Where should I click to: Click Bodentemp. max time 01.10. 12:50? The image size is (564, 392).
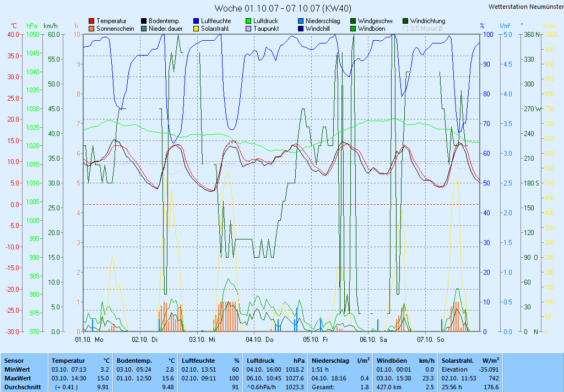(x=134, y=378)
